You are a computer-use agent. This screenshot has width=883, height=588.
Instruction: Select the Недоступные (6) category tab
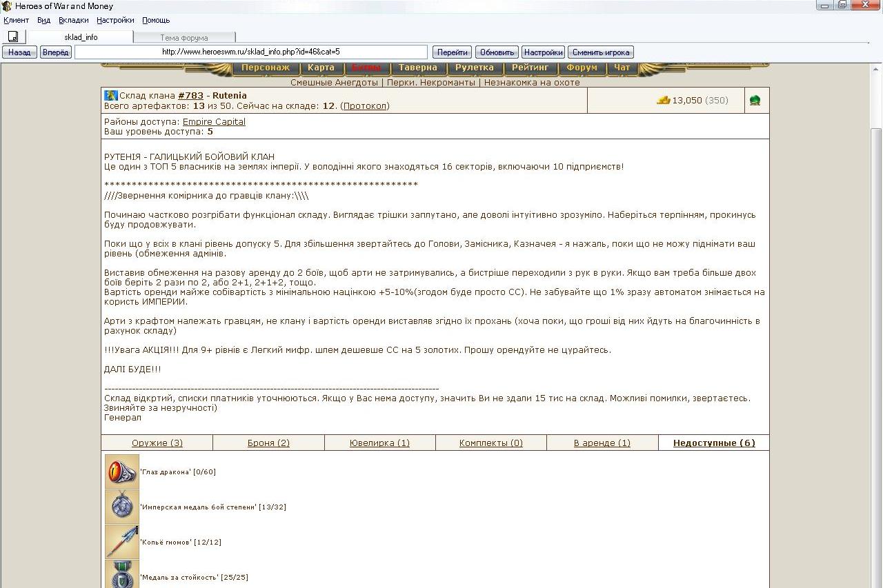[x=714, y=443]
